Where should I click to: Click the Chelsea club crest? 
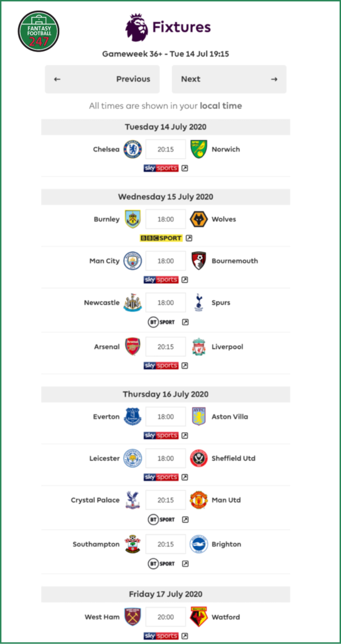pos(133,149)
